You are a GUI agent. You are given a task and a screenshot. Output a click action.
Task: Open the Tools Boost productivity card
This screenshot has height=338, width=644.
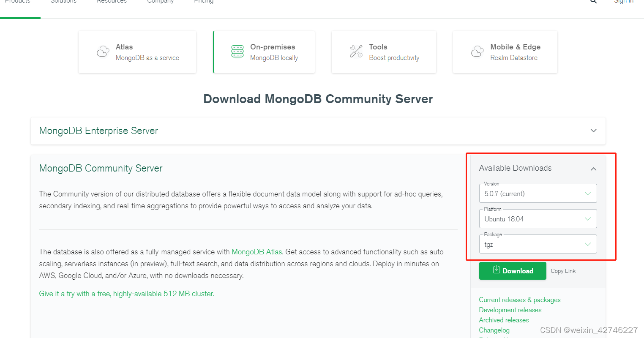pos(384,52)
